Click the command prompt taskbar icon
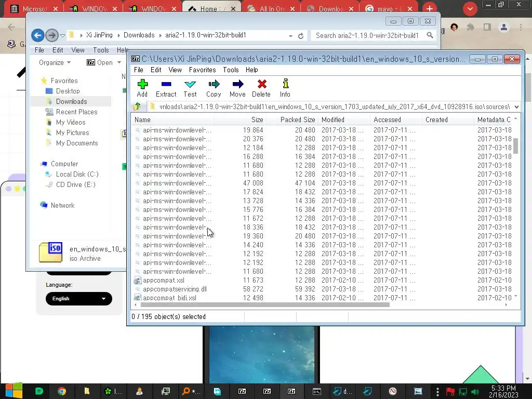This screenshot has height=399, width=532. (x=316, y=391)
